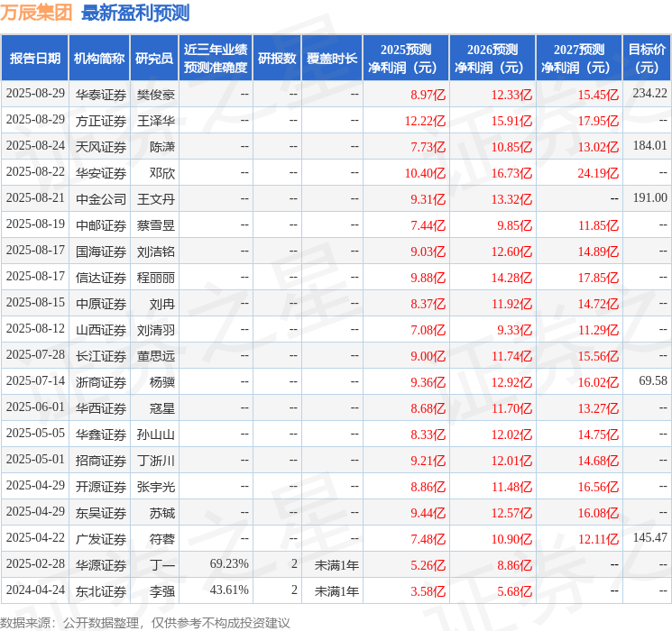
Task: Click analyst name 王文丹
Action: tap(156, 199)
